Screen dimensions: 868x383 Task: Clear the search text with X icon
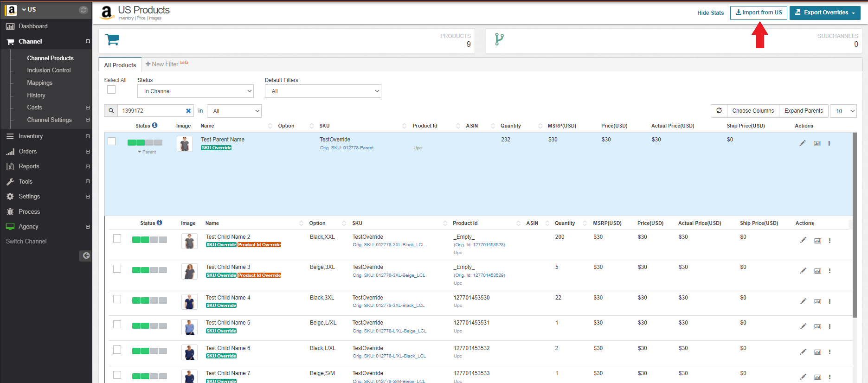(x=188, y=111)
